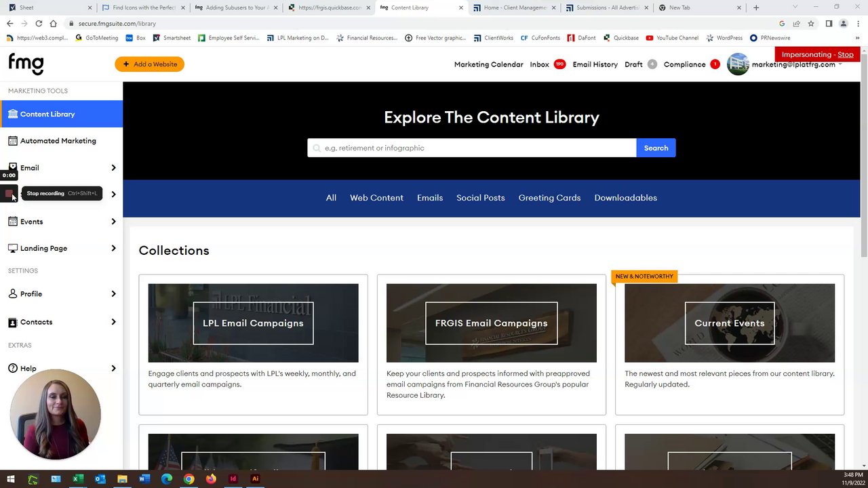Click the browser Reload icon
Viewport: 868px width, 488px height.
[39, 23]
